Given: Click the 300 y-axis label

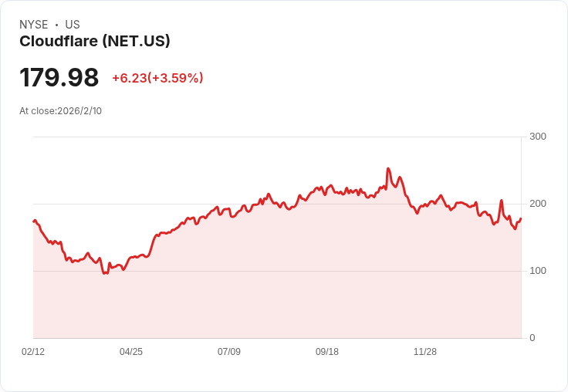Looking at the screenshot, I should [x=537, y=137].
